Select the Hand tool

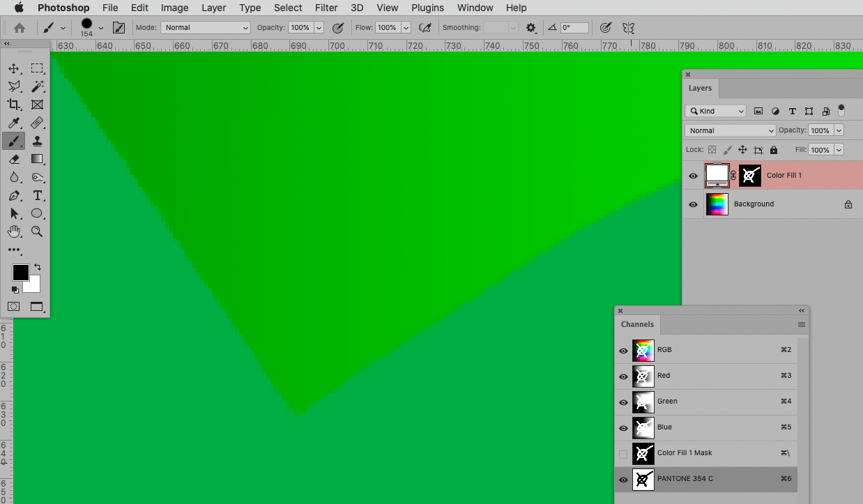(15, 231)
